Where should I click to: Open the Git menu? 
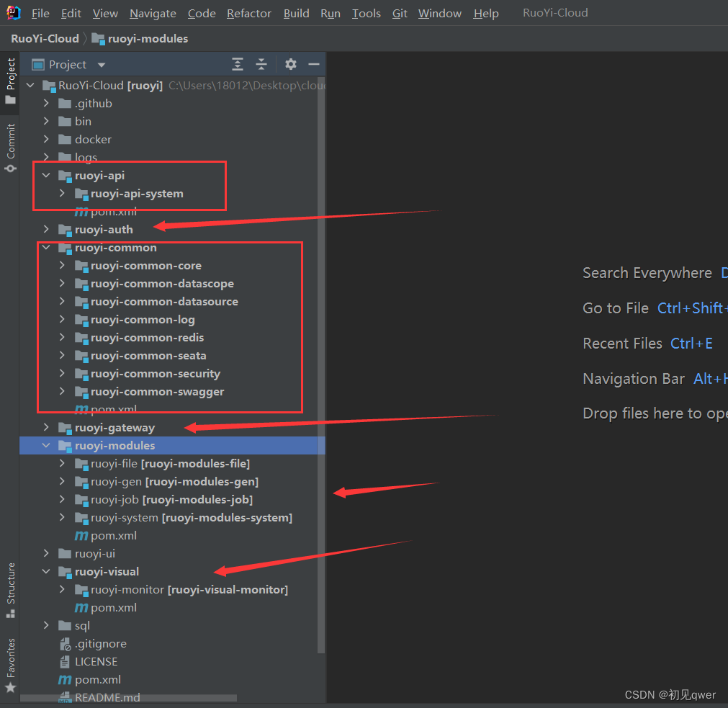pos(400,14)
